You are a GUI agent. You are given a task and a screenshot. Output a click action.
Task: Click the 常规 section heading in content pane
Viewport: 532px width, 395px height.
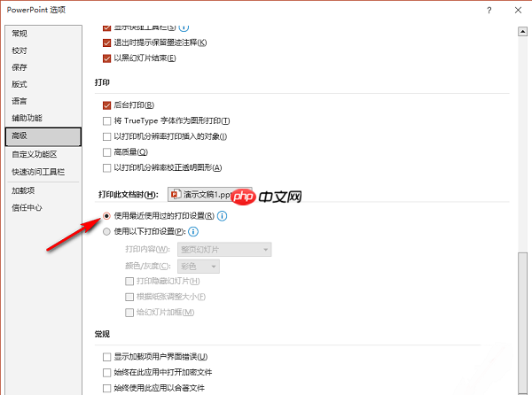tap(102, 335)
